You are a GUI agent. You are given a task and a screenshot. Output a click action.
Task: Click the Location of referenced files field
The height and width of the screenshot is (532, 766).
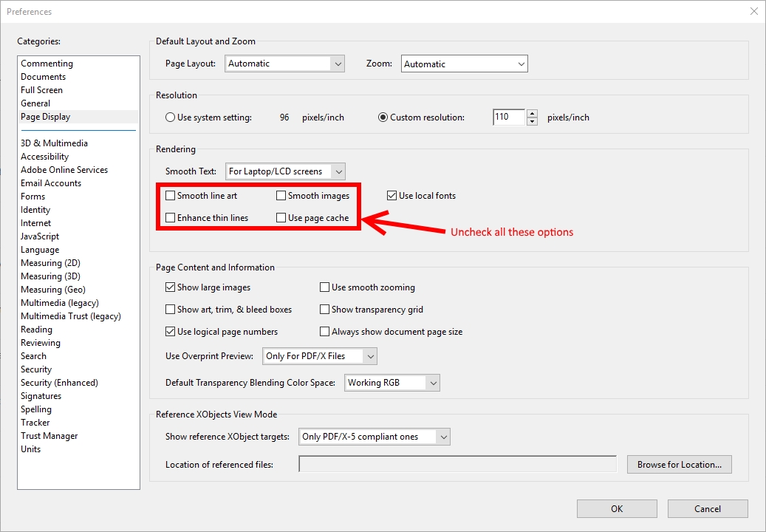tap(458, 464)
